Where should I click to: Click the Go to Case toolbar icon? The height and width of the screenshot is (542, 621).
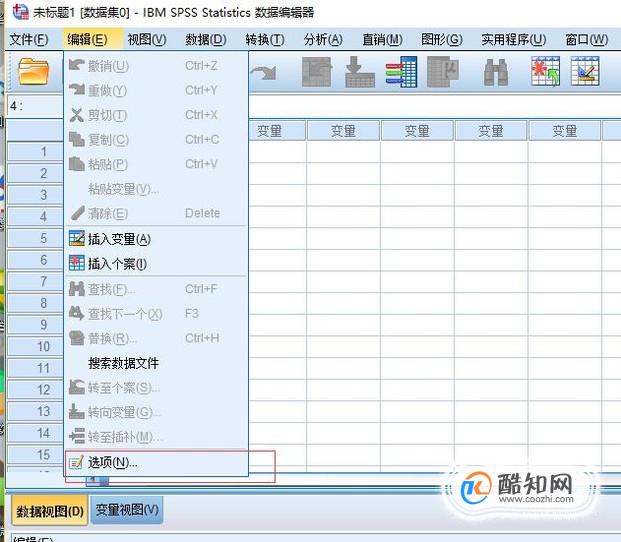click(316, 72)
